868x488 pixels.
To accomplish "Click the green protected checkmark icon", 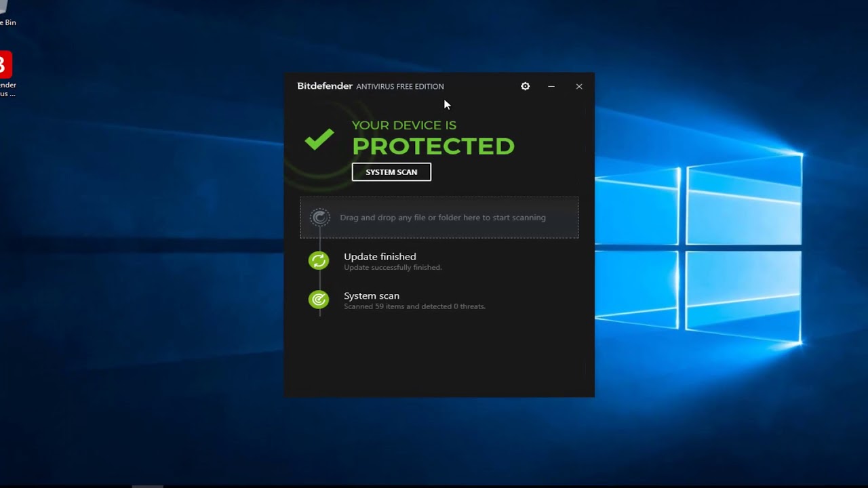I will pos(319,139).
